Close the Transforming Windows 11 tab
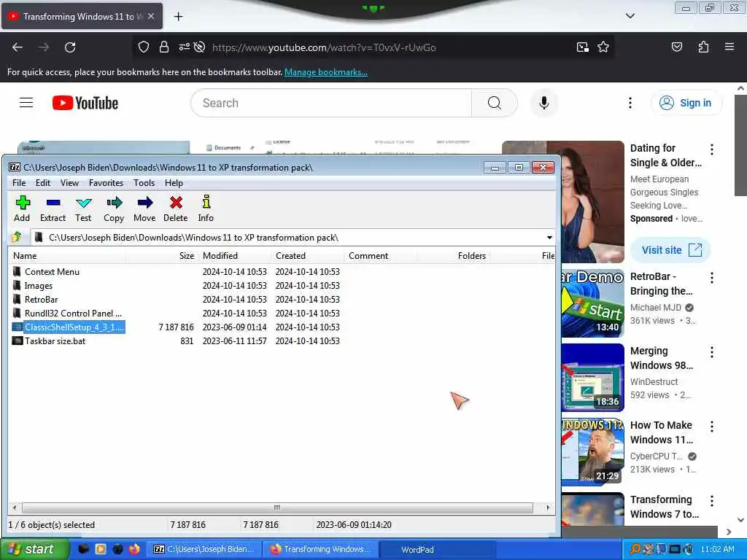 (150, 16)
